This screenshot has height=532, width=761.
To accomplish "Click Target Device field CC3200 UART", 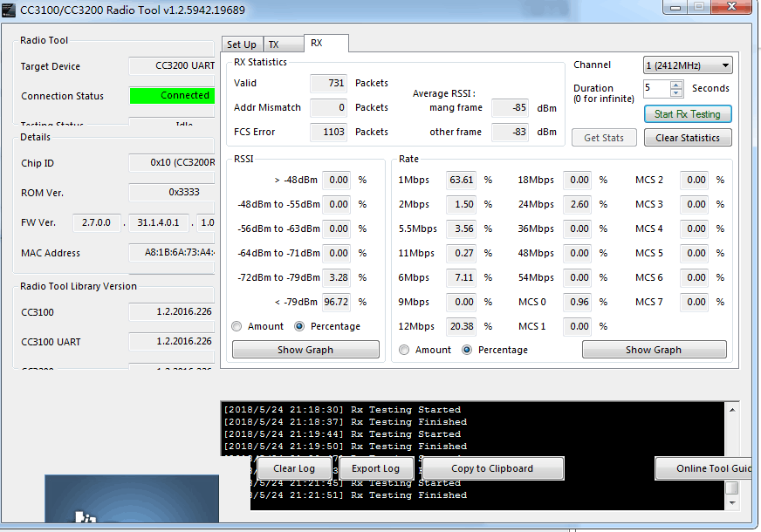I will click(x=172, y=66).
